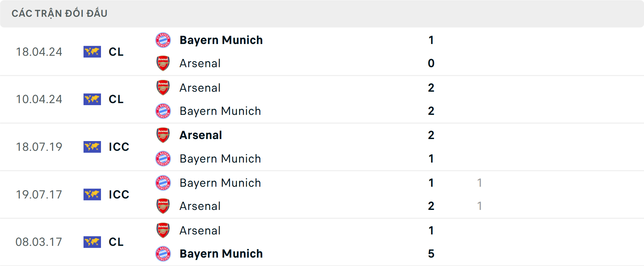The width and height of the screenshot is (644, 266).
Task: Open the Arsenal team page from the 18.07.19 match
Action: [200, 135]
